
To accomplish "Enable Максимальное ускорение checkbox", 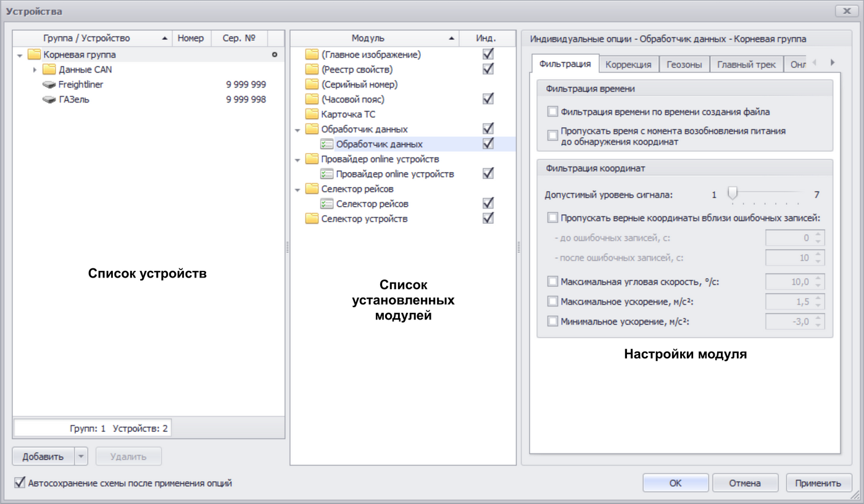I will (552, 302).
